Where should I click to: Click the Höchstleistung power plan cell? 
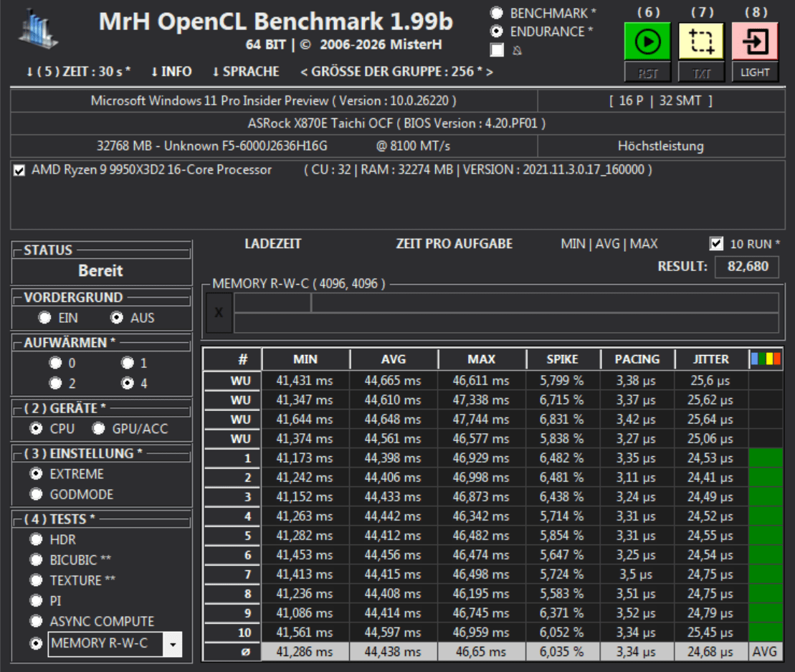tap(661, 146)
